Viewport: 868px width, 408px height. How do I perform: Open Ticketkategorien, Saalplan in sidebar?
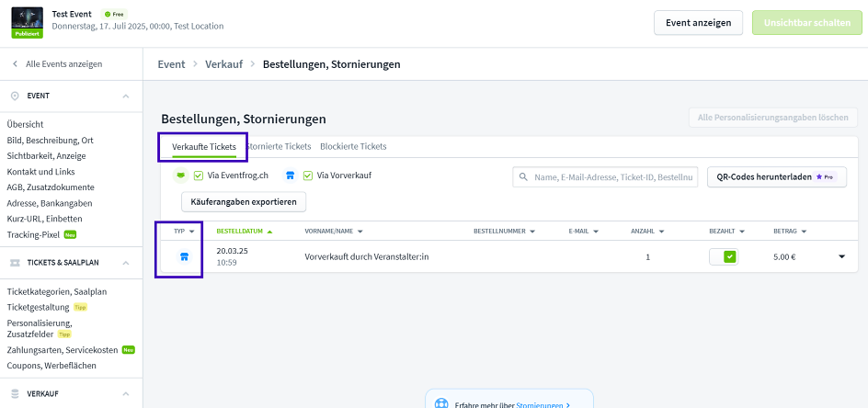coord(57,291)
